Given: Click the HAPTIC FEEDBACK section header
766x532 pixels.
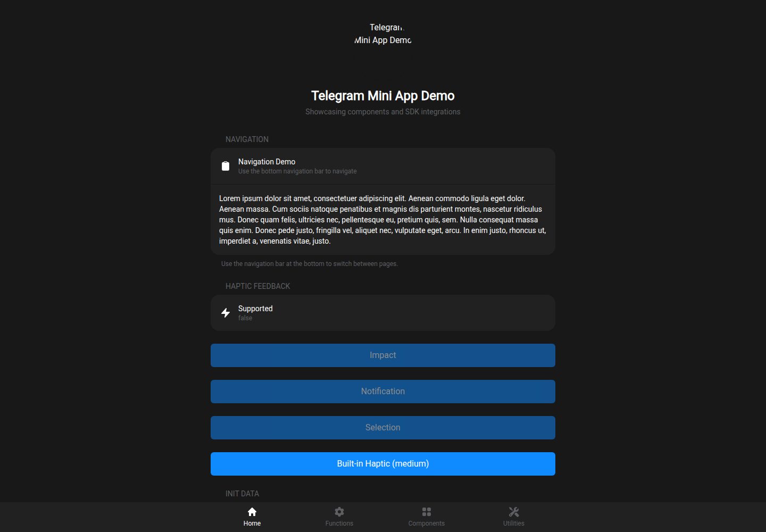Looking at the screenshot, I should (x=258, y=286).
